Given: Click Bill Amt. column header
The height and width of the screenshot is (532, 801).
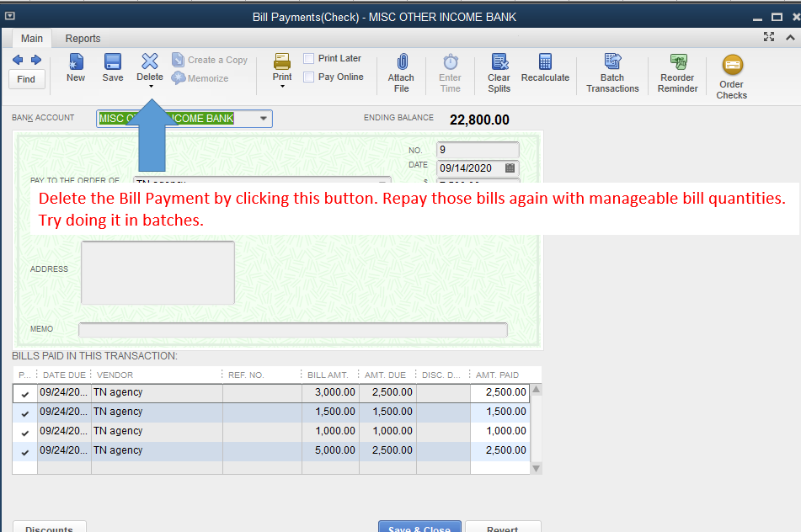Looking at the screenshot, I should click(330, 375).
